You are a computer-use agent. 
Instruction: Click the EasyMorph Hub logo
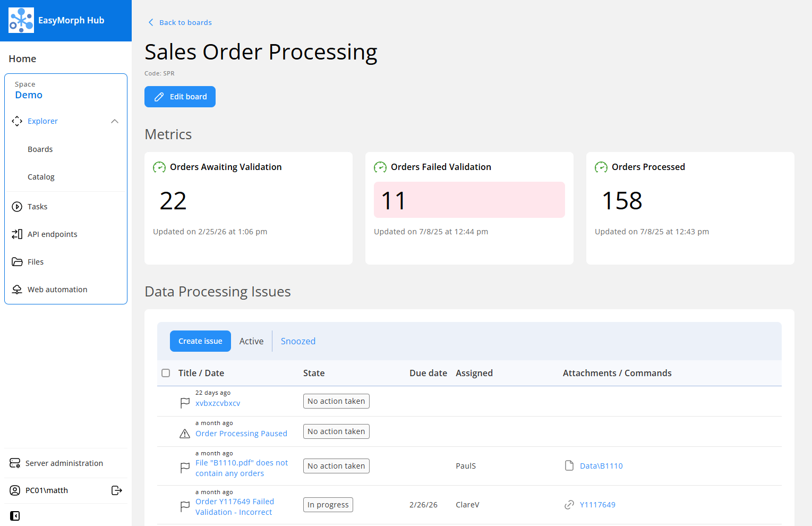click(x=21, y=20)
